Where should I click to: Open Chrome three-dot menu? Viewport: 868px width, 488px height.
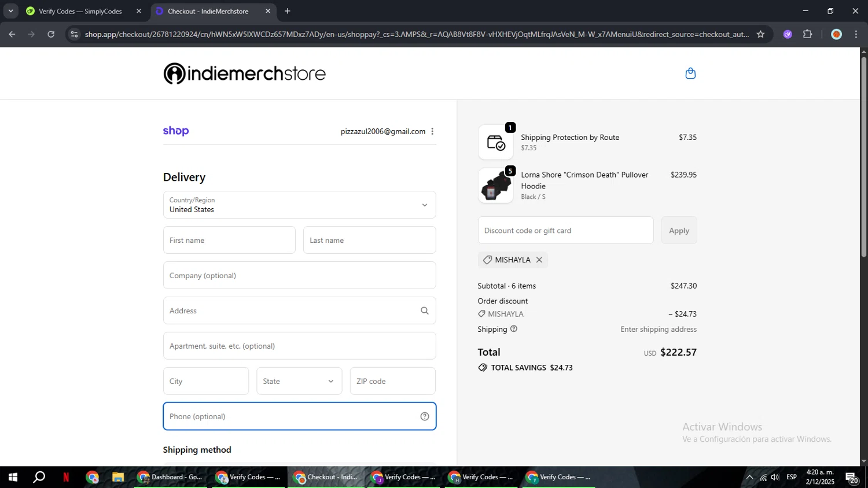click(856, 34)
